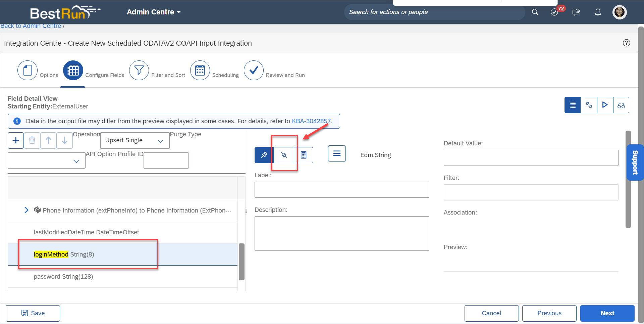The width and height of the screenshot is (644, 324).
Task: Open the notifications bell
Action: pyautogui.click(x=598, y=12)
